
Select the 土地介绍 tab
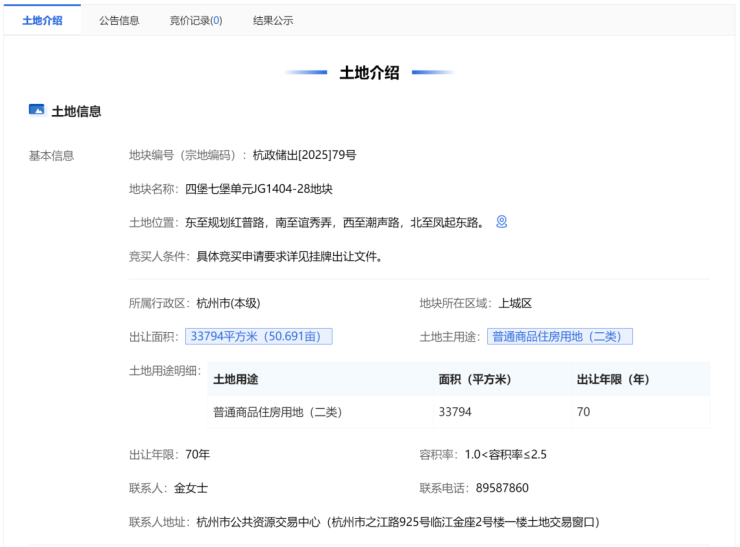point(42,20)
